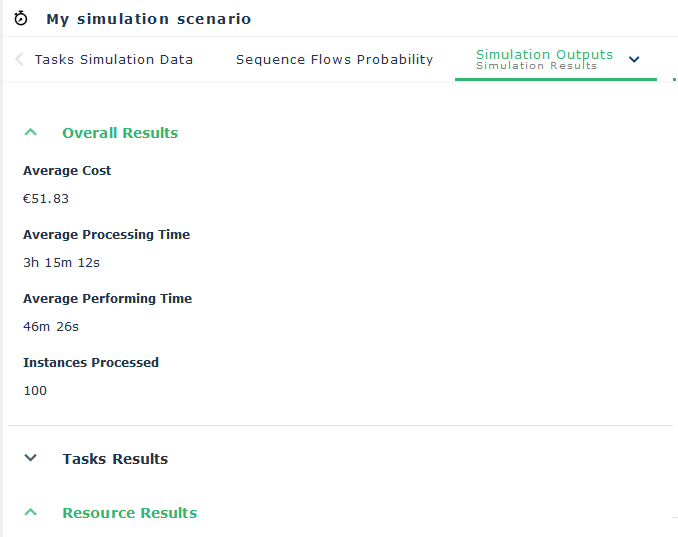Click the Tasks Results heading
678x537 pixels.
[115, 459]
